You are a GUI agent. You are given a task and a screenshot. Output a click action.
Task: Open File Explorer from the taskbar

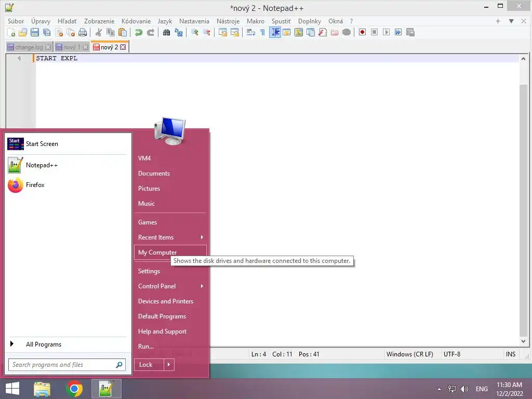pyautogui.click(x=42, y=389)
